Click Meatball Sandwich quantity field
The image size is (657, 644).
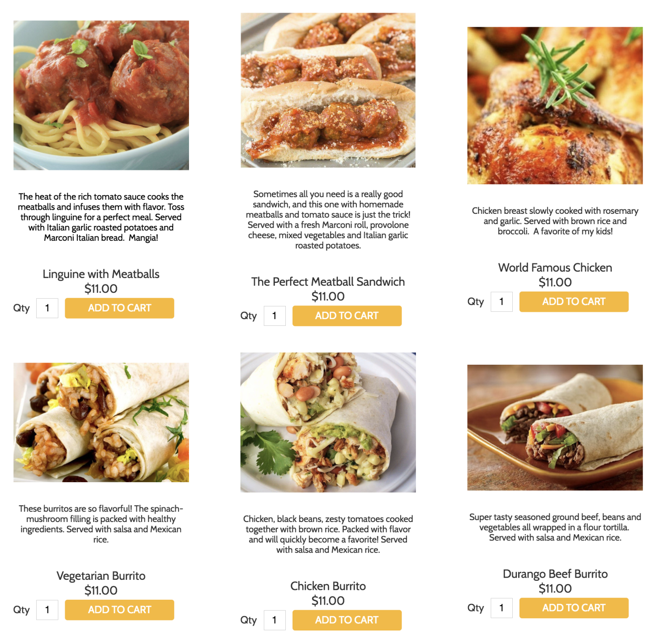(274, 316)
